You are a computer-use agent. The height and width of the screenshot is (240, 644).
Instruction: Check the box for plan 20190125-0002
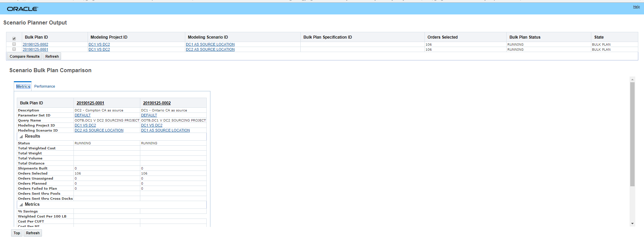(14, 44)
